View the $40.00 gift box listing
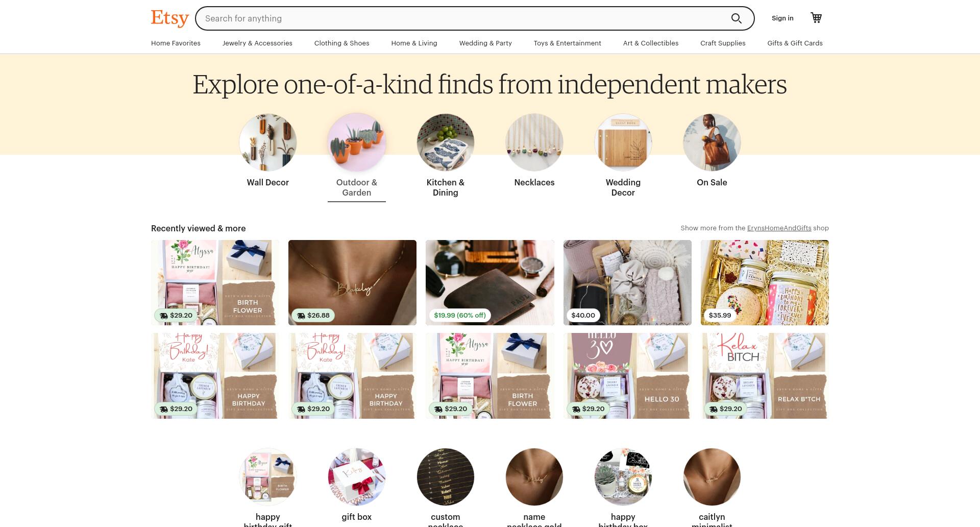The width and height of the screenshot is (980, 527). coord(627,282)
